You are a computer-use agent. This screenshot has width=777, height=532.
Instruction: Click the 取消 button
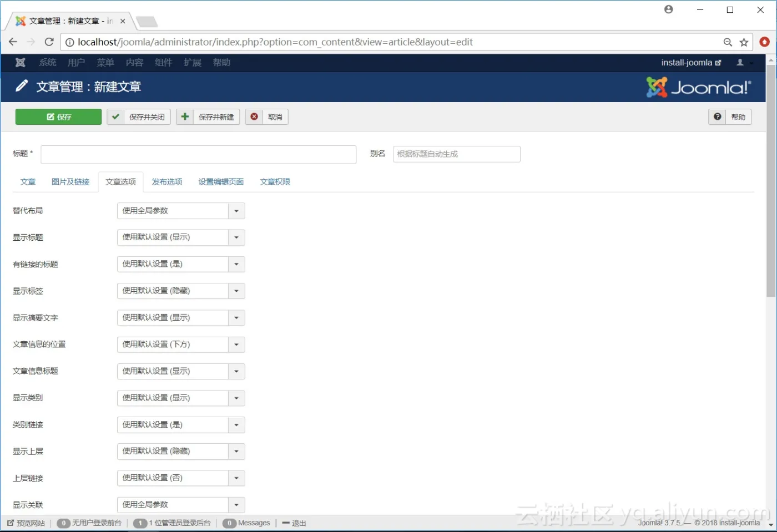click(266, 117)
